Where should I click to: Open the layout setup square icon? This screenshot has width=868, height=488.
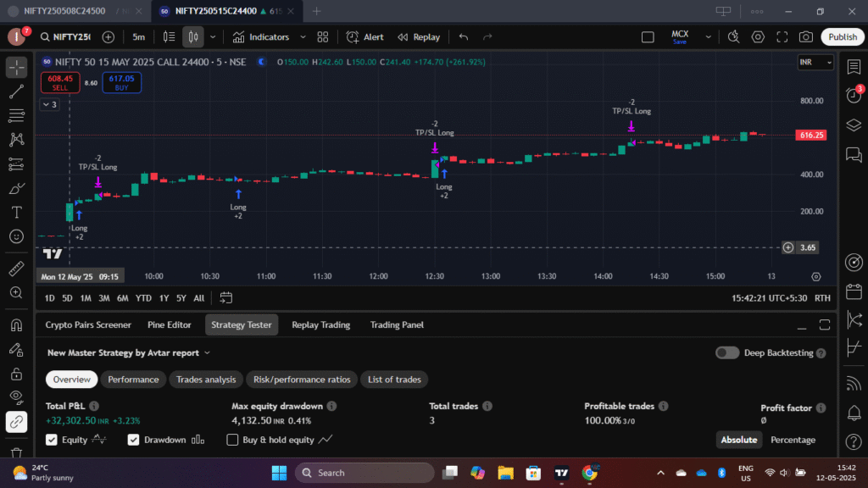tap(648, 37)
